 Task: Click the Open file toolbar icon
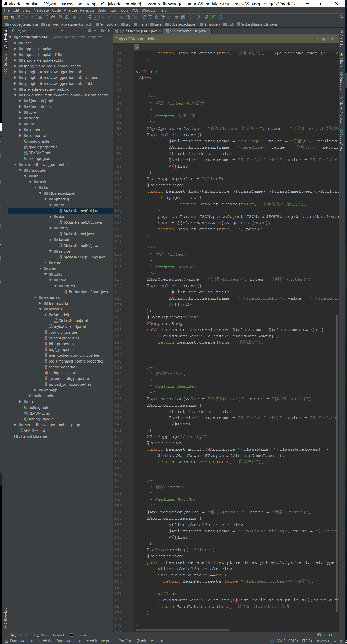coord(6,17)
